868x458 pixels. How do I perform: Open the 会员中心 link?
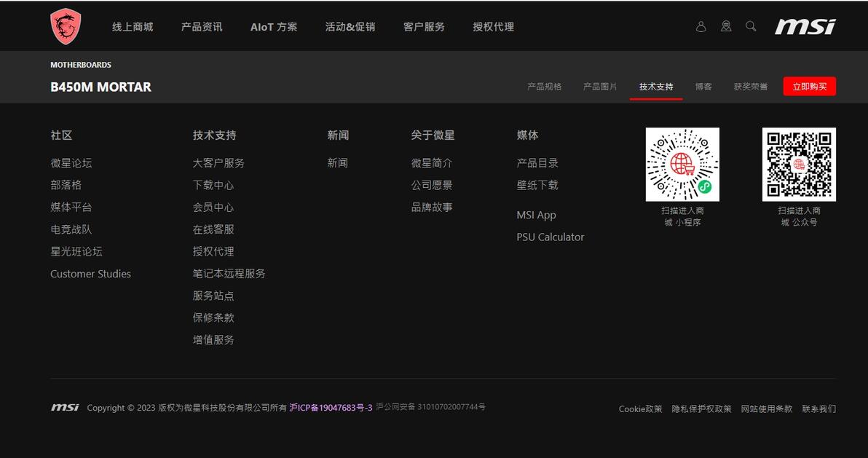213,207
